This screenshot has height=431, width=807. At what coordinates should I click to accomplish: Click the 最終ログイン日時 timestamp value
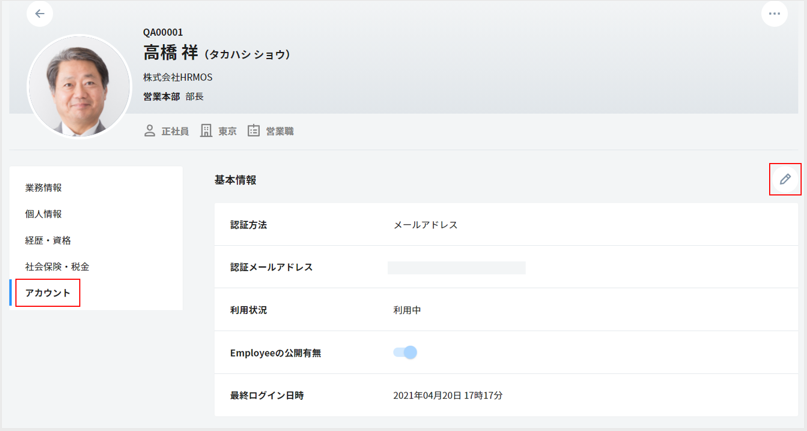click(448, 396)
